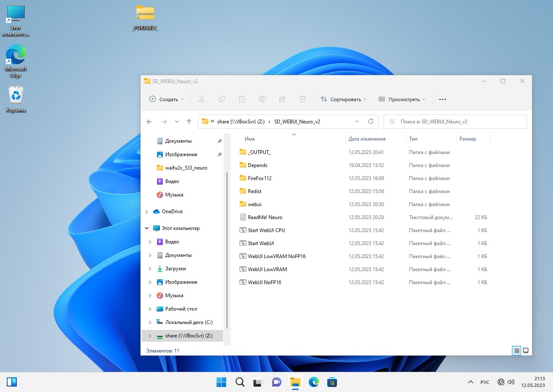The image size is (553, 392).
Task: Select the Recycle Bin desktop icon
Action: pos(16,99)
